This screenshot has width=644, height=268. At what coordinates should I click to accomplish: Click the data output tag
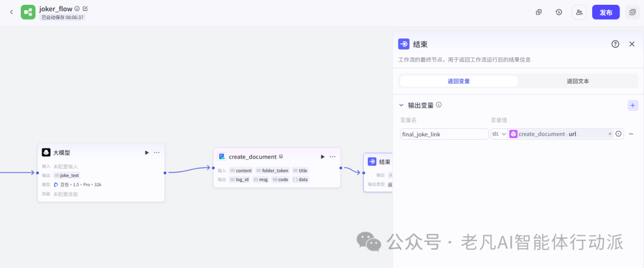300,180
